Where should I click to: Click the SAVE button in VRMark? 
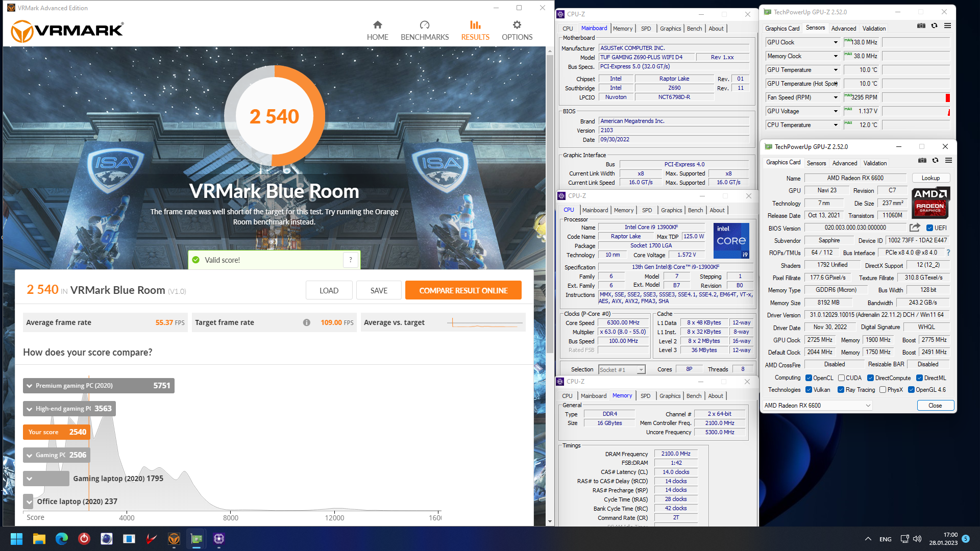pyautogui.click(x=379, y=290)
